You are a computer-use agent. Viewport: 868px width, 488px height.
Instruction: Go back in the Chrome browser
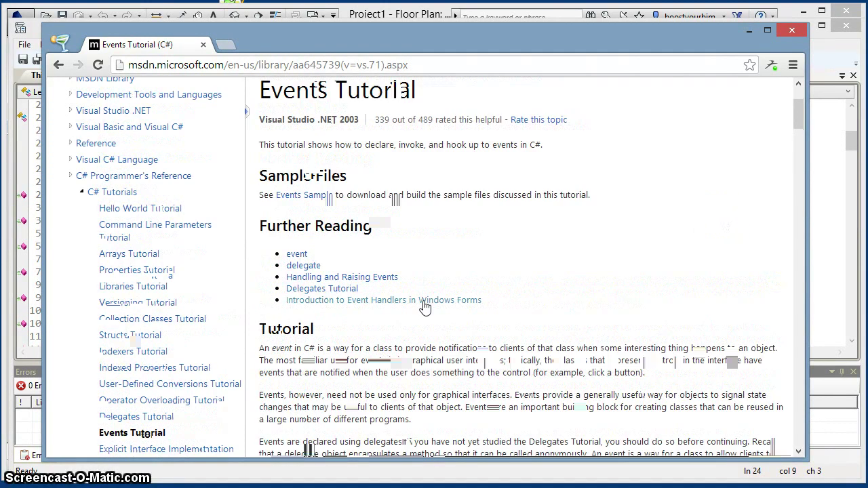coord(58,65)
